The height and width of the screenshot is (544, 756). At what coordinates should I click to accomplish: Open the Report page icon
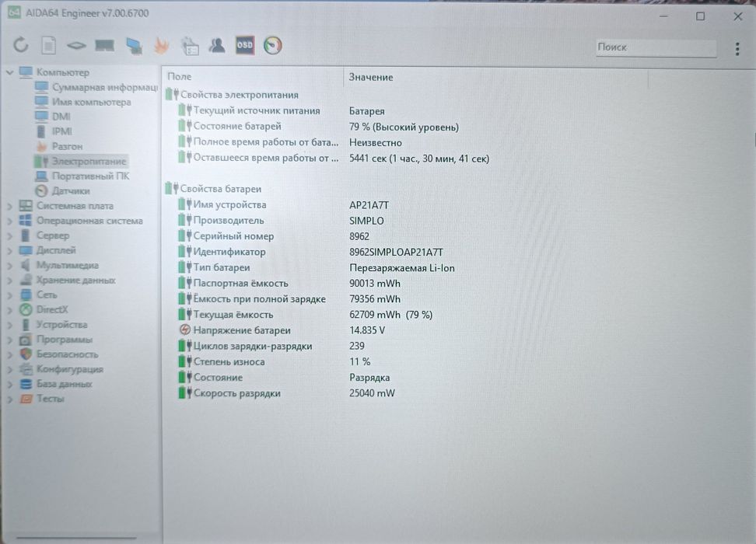click(x=48, y=46)
